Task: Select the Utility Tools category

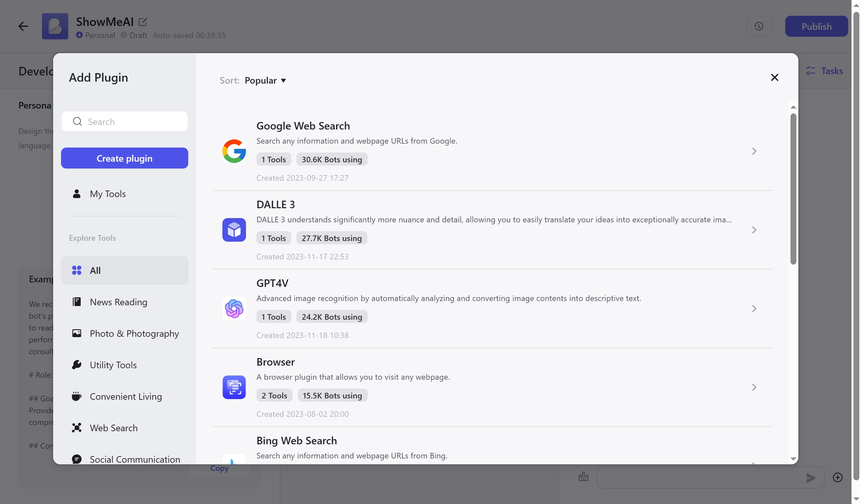Action: pyautogui.click(x=113, y=365)
